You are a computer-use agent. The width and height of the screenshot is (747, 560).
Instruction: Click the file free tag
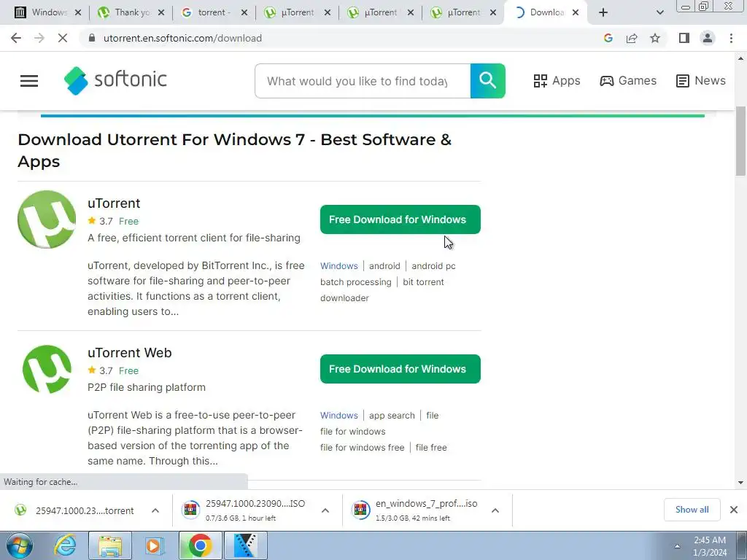coord(431,448)
